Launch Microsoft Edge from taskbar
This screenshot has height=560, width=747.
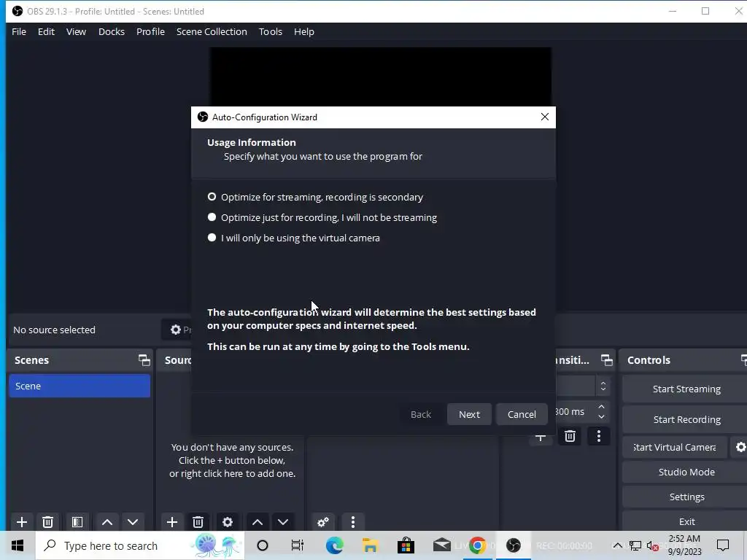334,545
